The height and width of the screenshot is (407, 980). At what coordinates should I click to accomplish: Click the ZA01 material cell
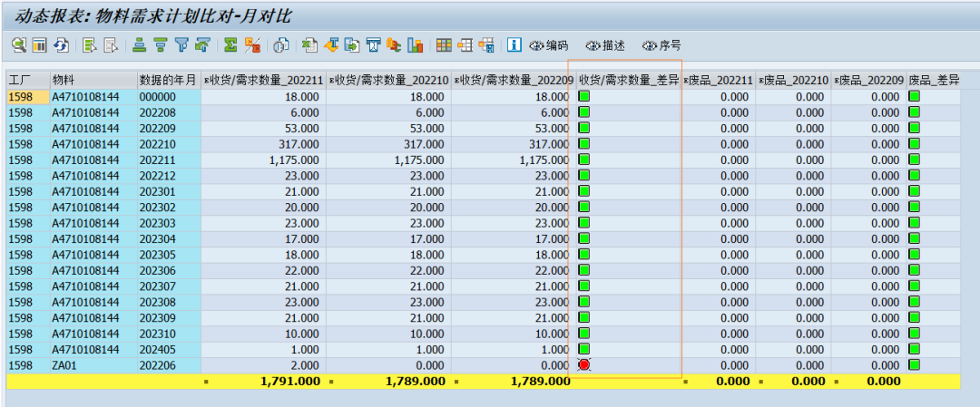pos(93,365)
